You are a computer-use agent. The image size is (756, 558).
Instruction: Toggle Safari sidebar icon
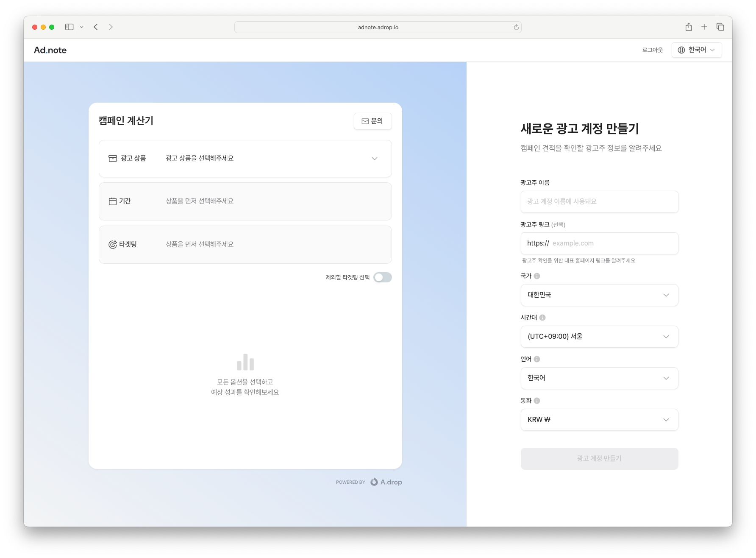69,27
